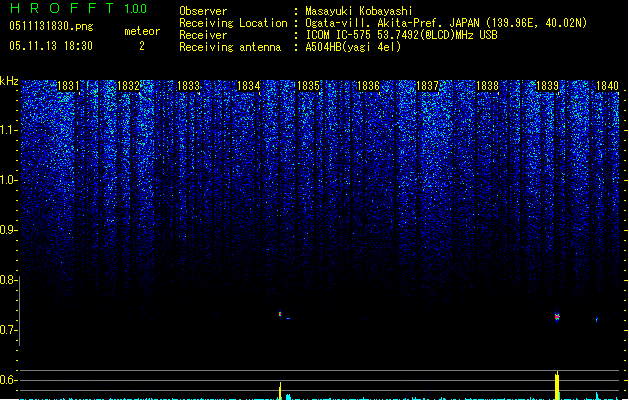
Task: Click the Observer label
Action: pos(203,11)
